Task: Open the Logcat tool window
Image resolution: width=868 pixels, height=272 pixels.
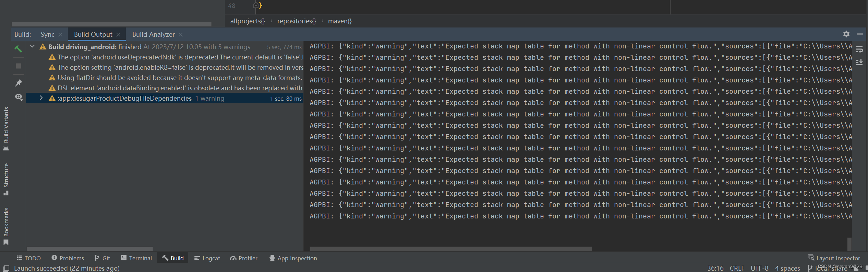Action: click(207, 258)
